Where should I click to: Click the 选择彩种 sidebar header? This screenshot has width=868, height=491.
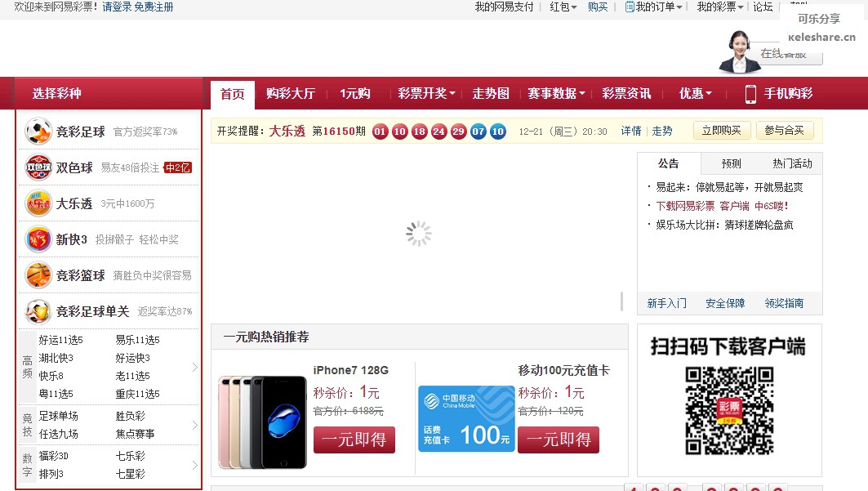click(x=57, y=94)
